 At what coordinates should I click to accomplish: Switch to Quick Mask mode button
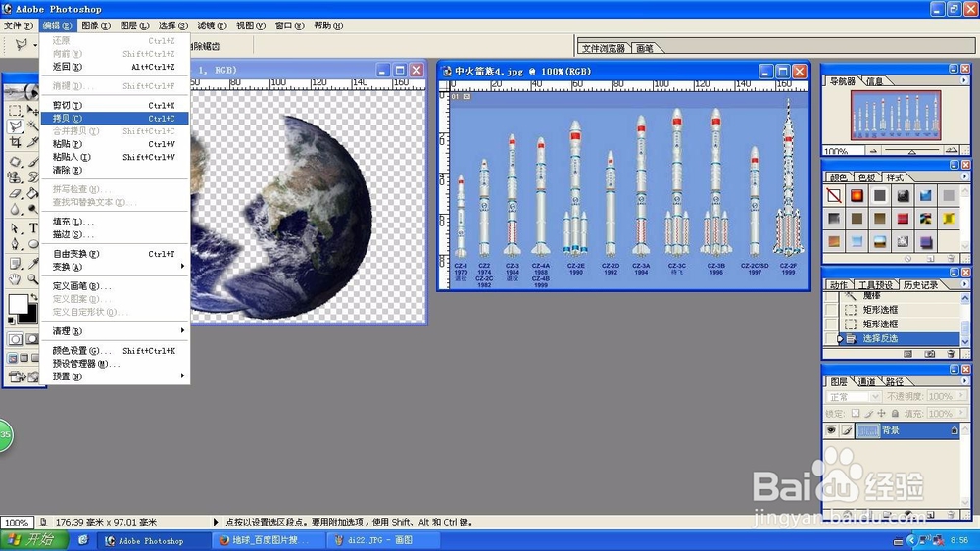(32, 339)
